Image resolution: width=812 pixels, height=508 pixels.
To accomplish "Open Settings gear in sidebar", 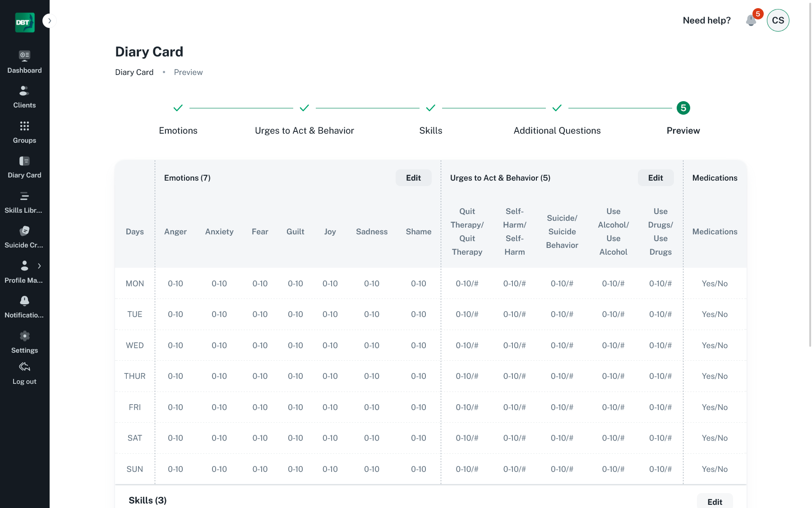I will pyautogui.click(x=24, y=336).
